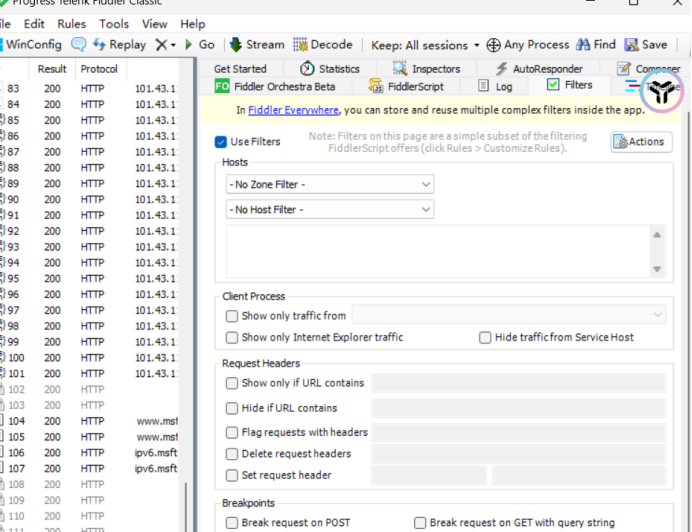Image resolution: width=692 pixels, height=532 pixels.
Task: Click the Actions button
Action: (641, 142)
